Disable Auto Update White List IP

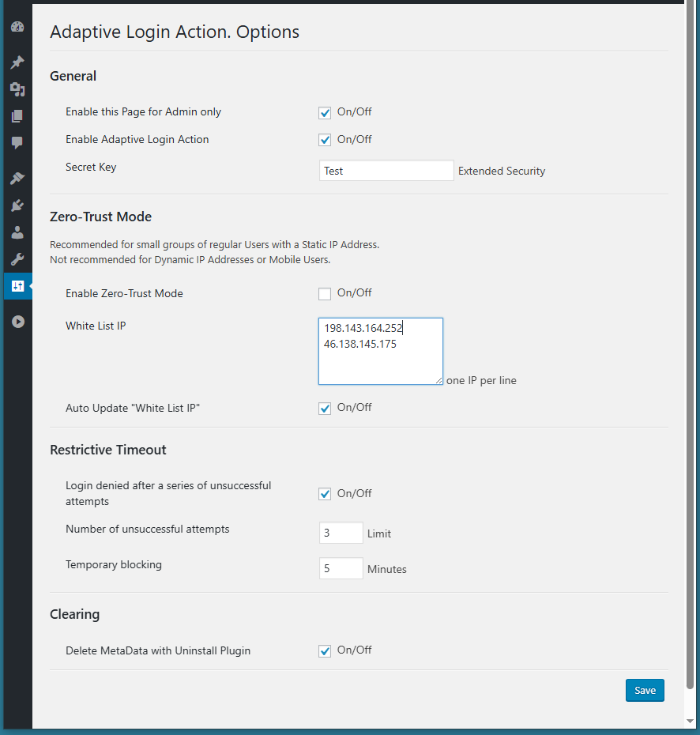click(x=325, y=409)
